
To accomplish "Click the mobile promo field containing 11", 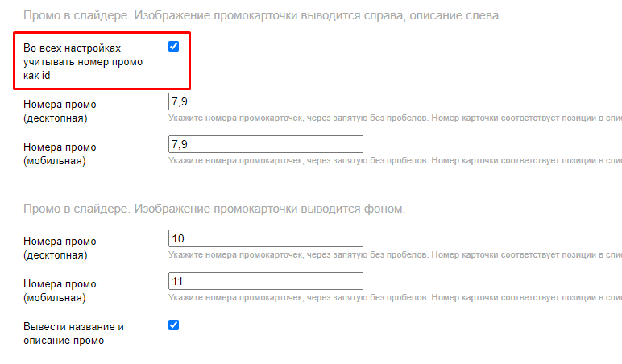I will coord(266,281).
